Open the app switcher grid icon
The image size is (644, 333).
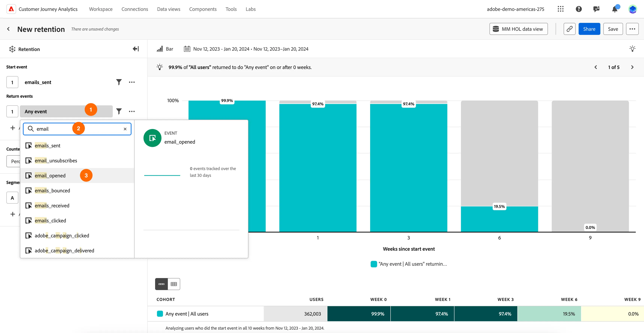tap(560, 9)
